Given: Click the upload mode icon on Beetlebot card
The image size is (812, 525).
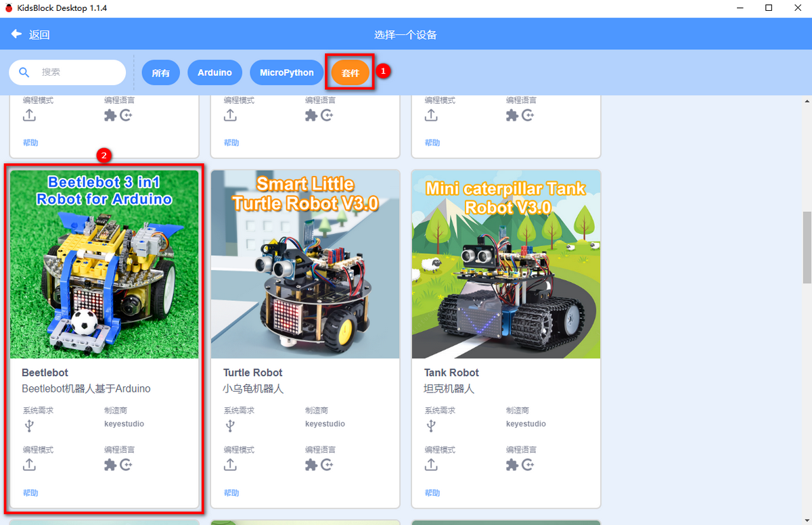Looking at the screenshot, I should click(29, 465).
